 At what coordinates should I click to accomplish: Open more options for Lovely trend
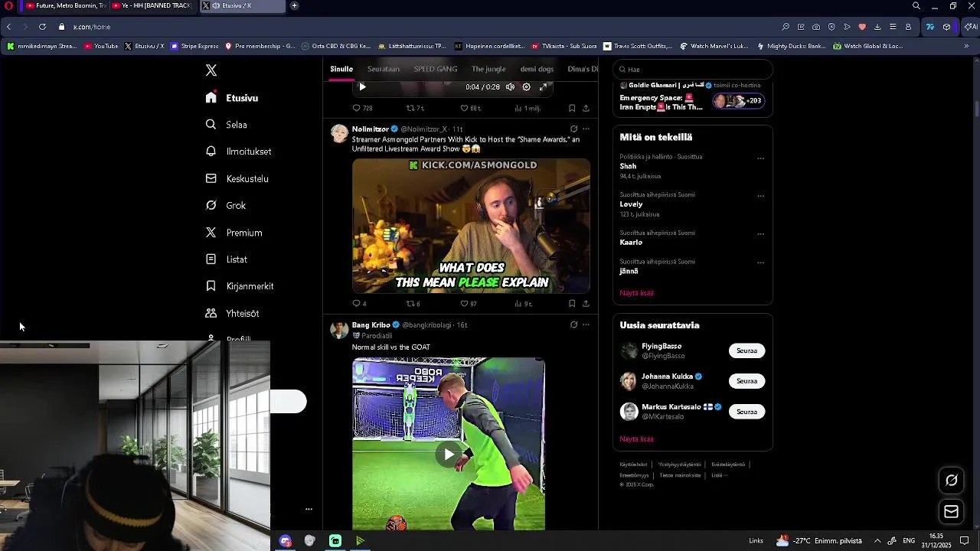[760, 196]
